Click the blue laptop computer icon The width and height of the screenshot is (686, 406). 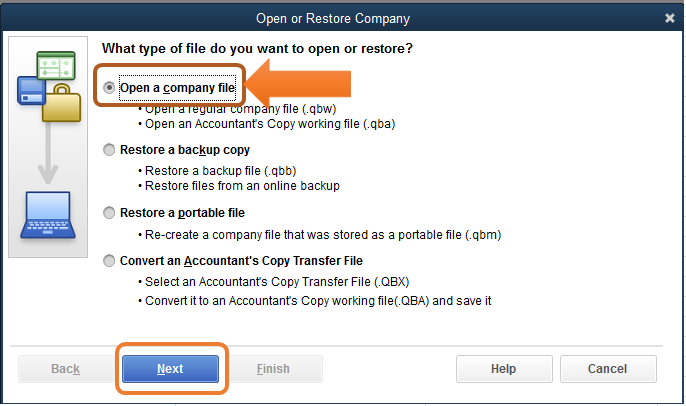click(48, 215)
